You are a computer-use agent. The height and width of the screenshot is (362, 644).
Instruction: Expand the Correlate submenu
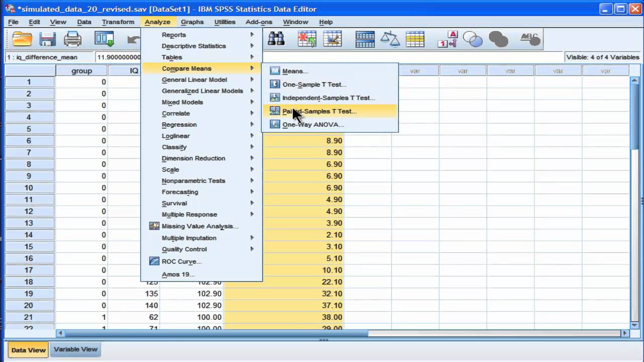[x=202, y=113]
